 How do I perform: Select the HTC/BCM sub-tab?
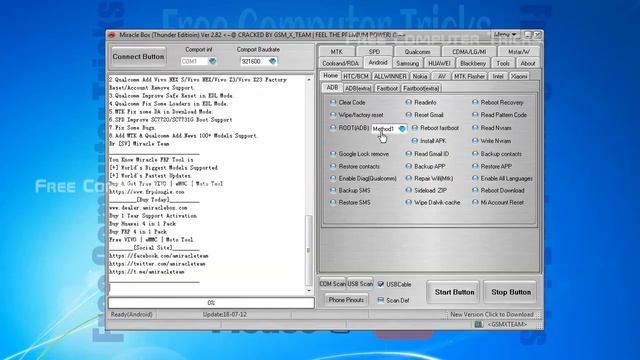(x=356, y=76)
